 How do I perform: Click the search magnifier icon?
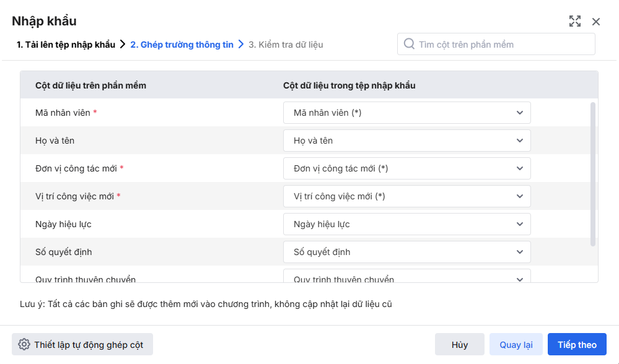(409, 44)
